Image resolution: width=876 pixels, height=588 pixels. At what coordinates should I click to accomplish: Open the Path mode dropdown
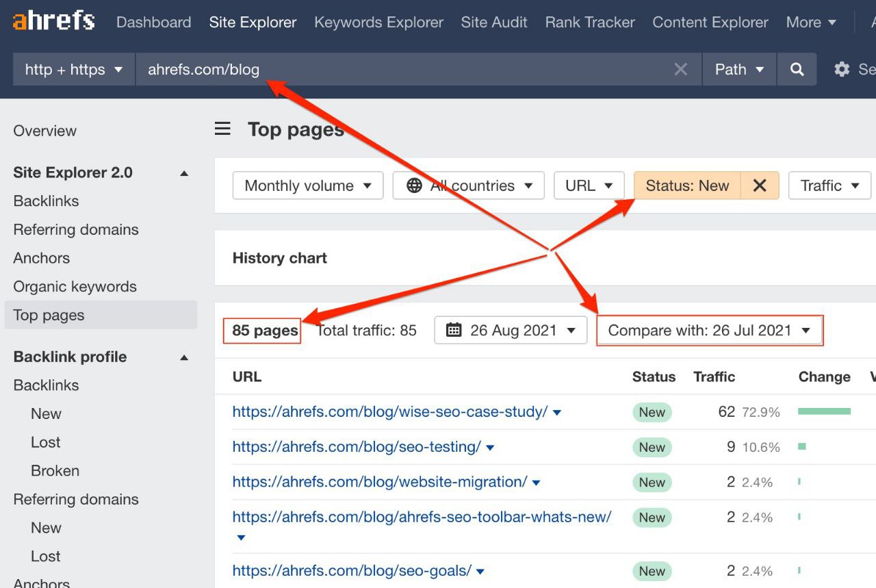(x=739, y=69)
